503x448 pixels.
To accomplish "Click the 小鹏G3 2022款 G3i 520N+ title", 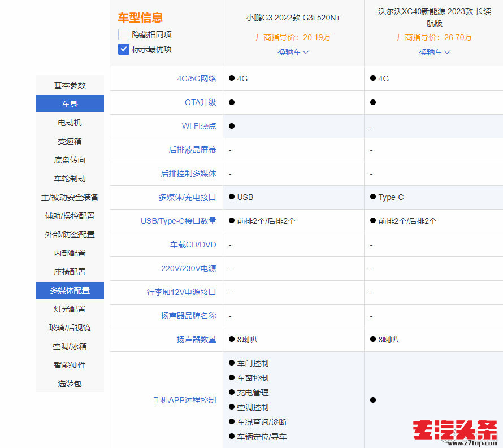I will [293, 18].
